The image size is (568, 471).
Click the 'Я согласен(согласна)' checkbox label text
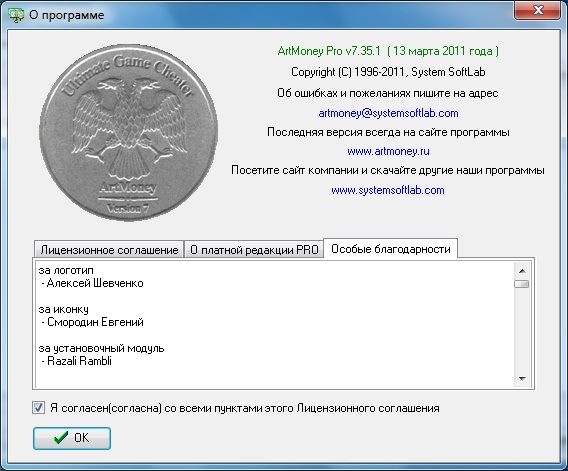click(x=245, y=408)
